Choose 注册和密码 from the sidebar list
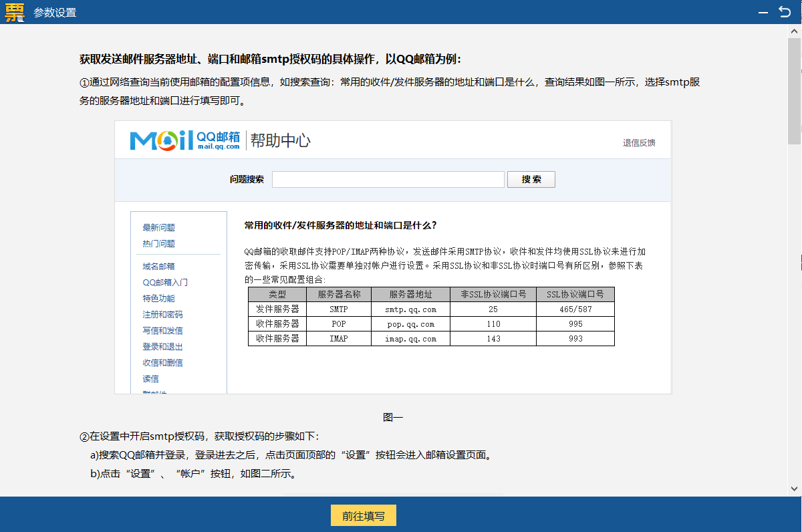802x532 pixels. [x=162, y=315]
